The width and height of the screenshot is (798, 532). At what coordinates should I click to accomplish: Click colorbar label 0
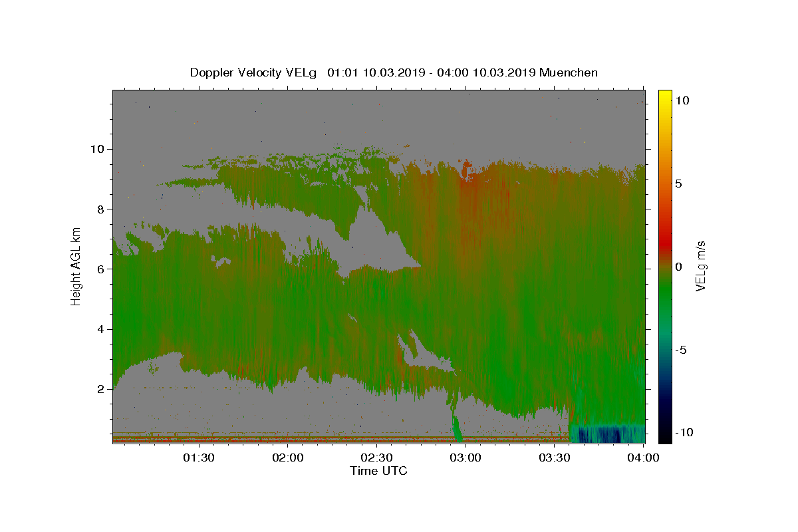pyautogui.click(x=678, y=267)
